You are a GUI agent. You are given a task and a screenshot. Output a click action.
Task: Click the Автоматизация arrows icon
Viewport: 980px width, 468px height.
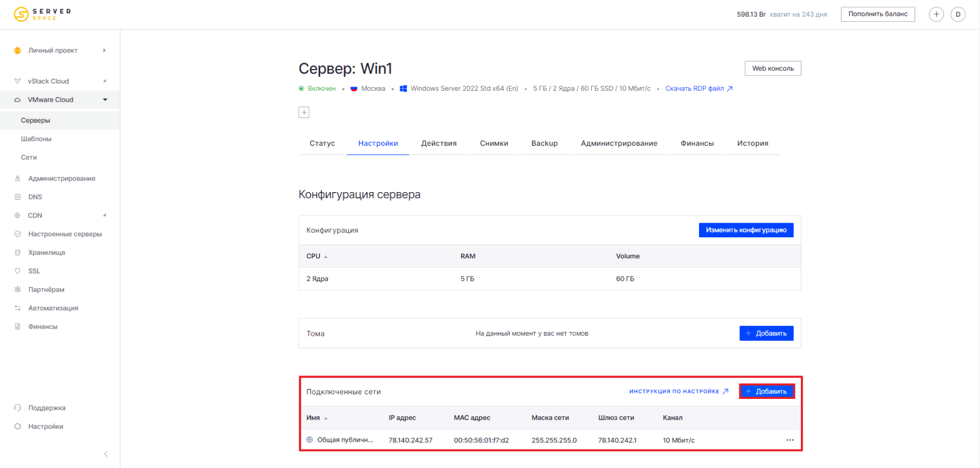[17, 308]
